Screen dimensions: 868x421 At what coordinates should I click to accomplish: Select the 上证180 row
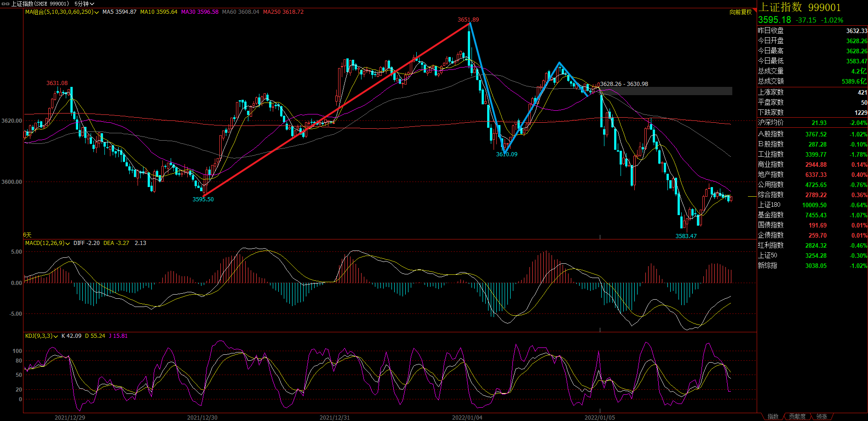812,205
